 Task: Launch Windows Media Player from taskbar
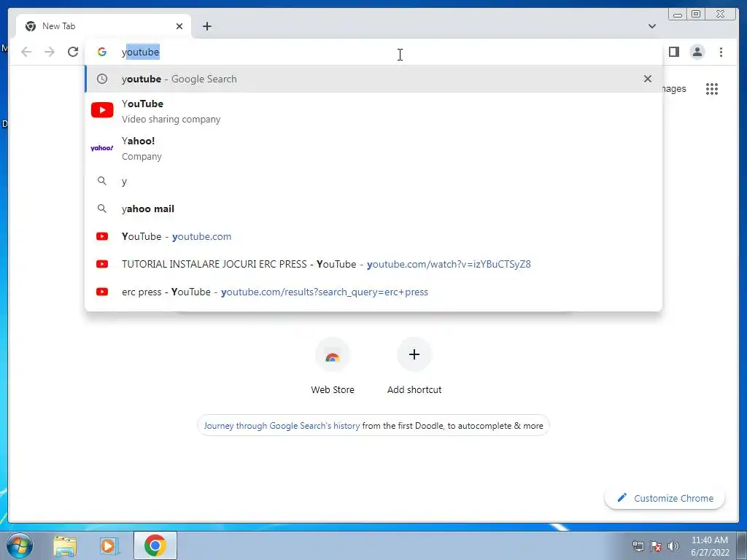108,546
